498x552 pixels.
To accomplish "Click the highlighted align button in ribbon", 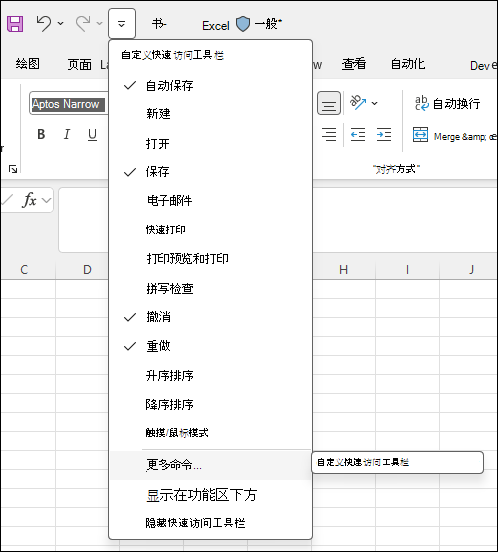I will [329, 103].
